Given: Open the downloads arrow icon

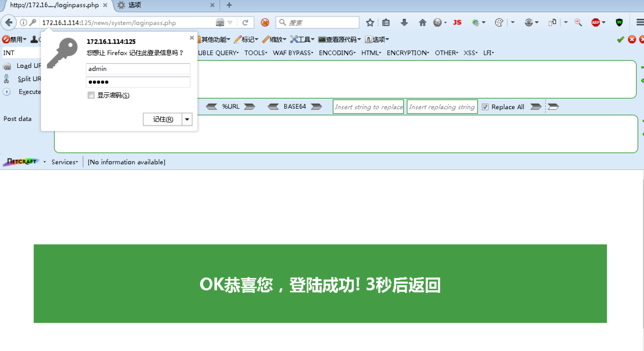Looking at the screenshot, I should point(404,23).
